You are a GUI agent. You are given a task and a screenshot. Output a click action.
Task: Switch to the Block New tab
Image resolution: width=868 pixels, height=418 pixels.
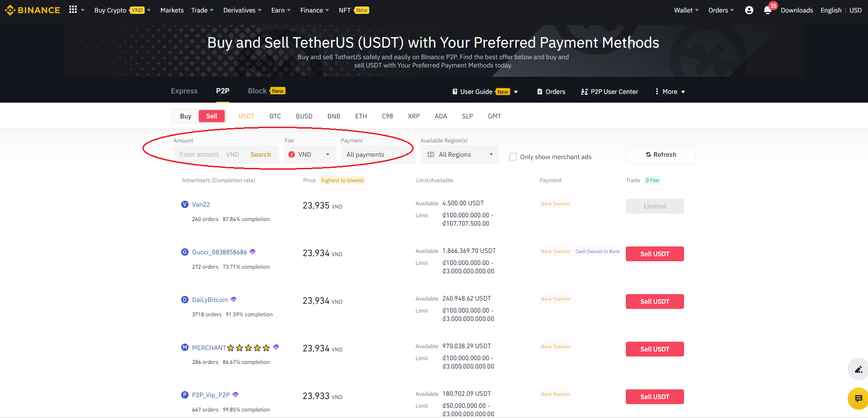[267, 91]
